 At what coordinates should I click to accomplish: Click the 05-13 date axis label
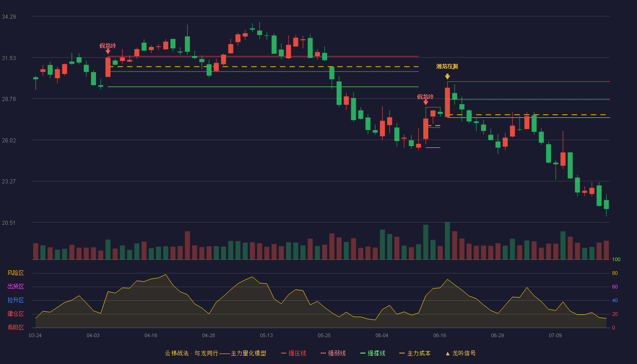[x=266, y=335]
